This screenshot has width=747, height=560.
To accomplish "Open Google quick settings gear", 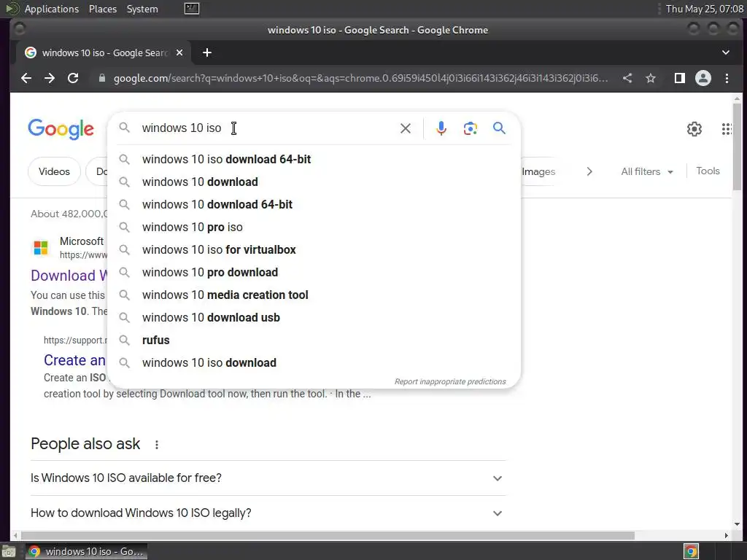I will 694,128.
